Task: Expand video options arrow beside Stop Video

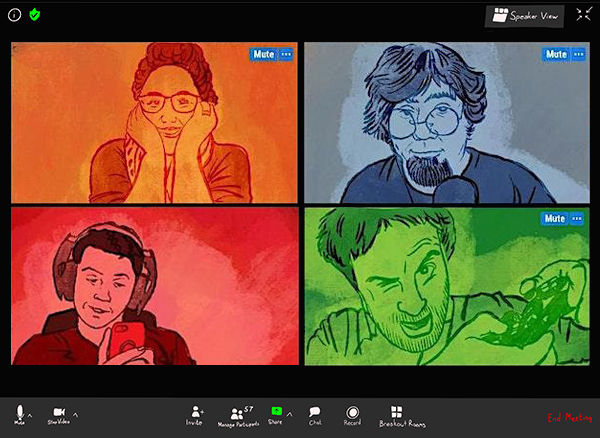Action: click(x=76, y=414)
